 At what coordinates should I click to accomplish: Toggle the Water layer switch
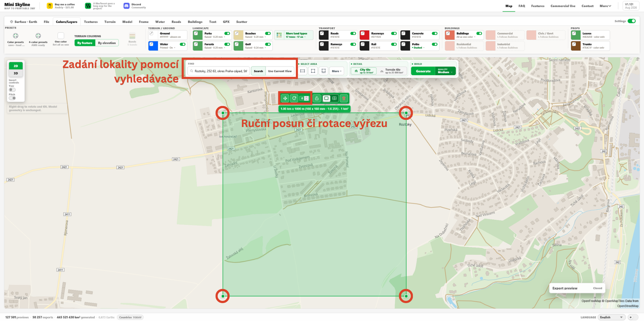[182, 44]
